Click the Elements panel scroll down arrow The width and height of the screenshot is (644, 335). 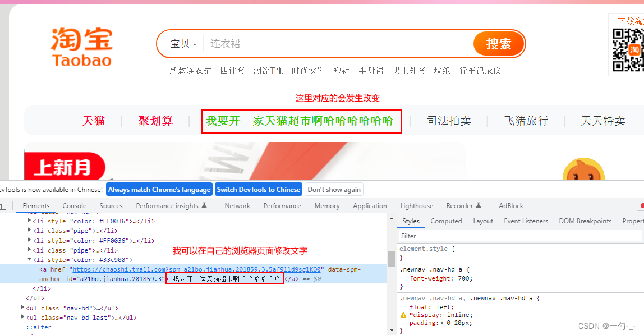coord(392,329)
